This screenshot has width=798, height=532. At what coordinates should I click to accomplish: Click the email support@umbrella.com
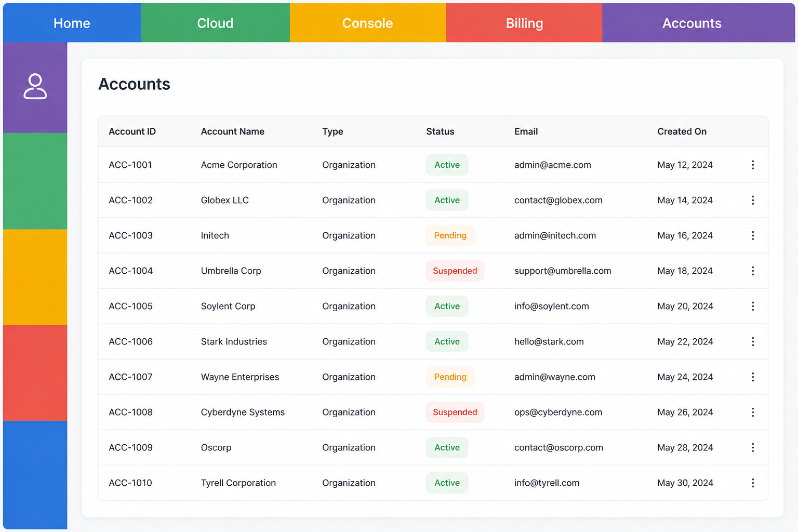pyautogui.click(x=563, y=271)
